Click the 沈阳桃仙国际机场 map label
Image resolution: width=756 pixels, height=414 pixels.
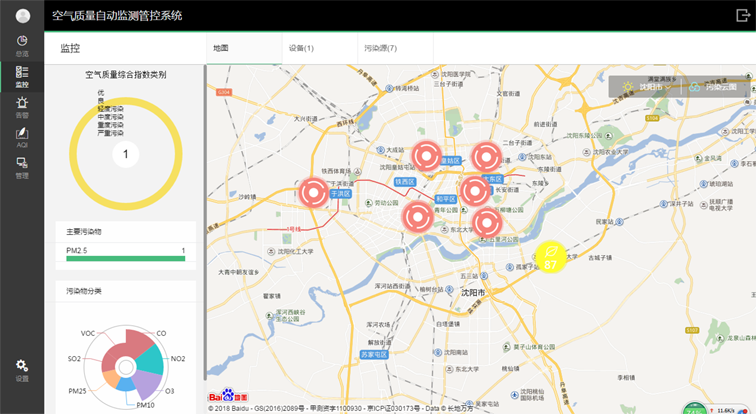(x=532, y=395)
